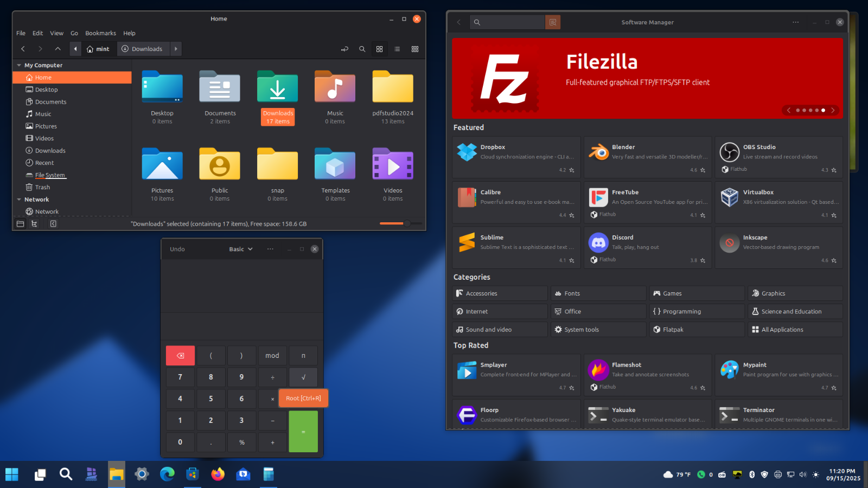
Task: Select the Blender featured app
Action: click(x=647, y=157)
